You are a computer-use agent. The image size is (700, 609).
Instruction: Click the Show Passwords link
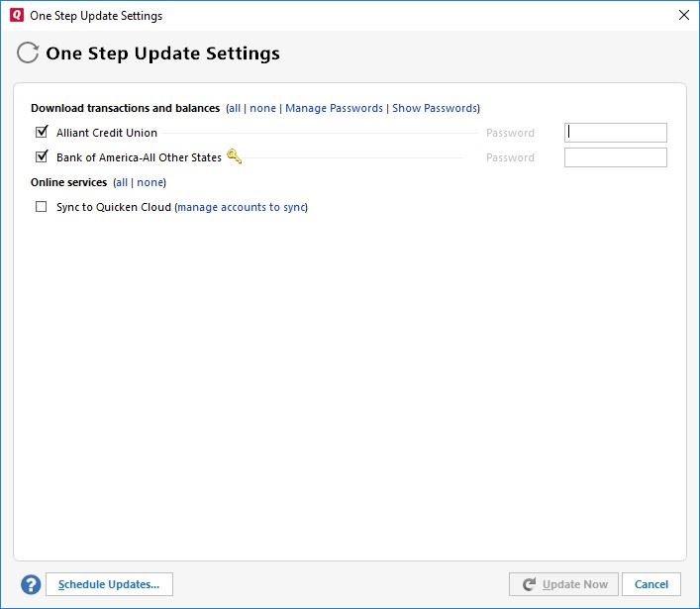(435, 108)
